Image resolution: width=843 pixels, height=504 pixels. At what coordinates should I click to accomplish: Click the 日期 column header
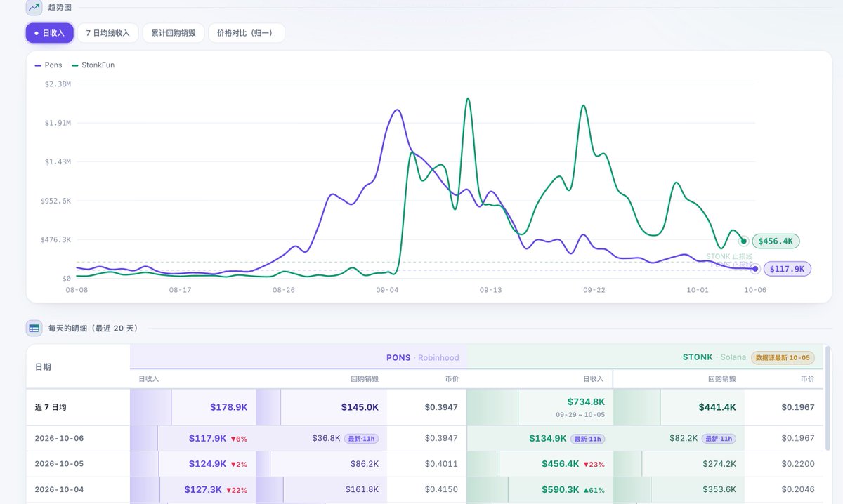click(43, 367)
